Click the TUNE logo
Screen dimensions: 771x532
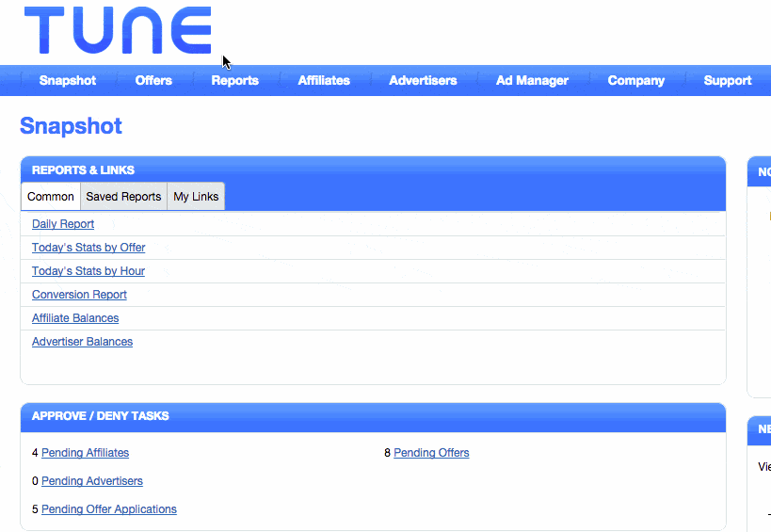click(x=118, y=30)
